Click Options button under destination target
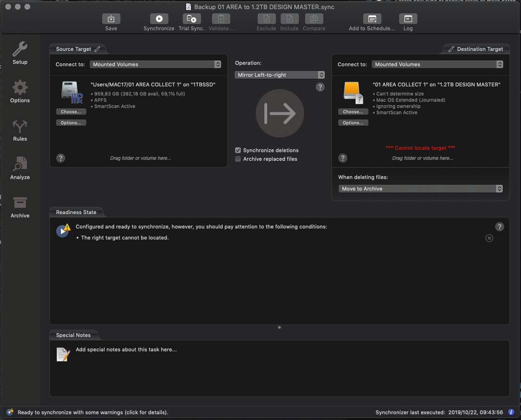The height and width of the screenshot is (420, 521). tap(353, 123)
